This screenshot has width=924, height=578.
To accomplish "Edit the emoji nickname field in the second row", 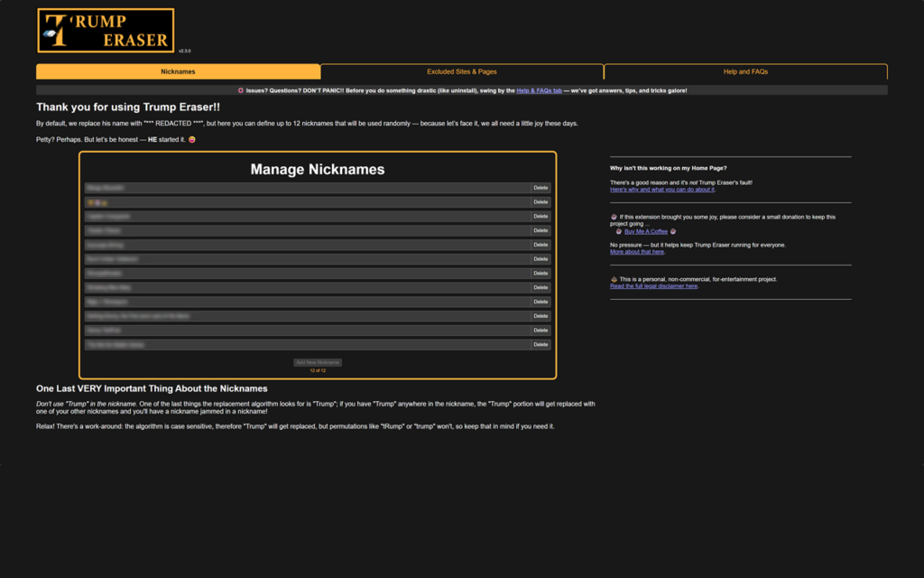I will pyautogui.click(x=308, y=202).
